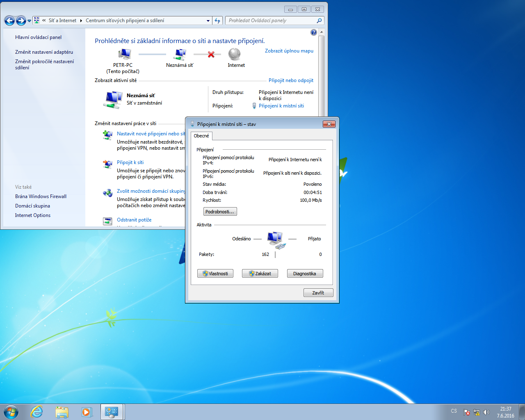Click the red X broken connection icon
The height and width of the screenshot is (420, 525).
click(x=211, y=54)
